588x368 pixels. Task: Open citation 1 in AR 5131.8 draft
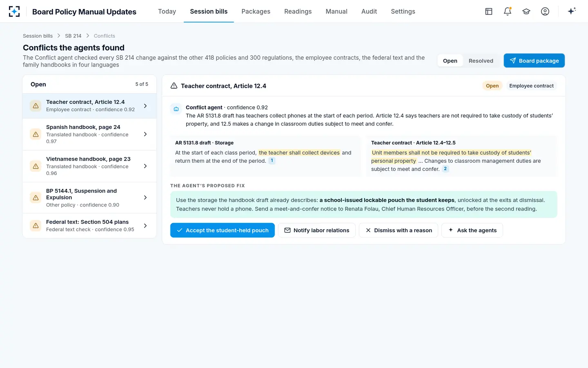272,161
